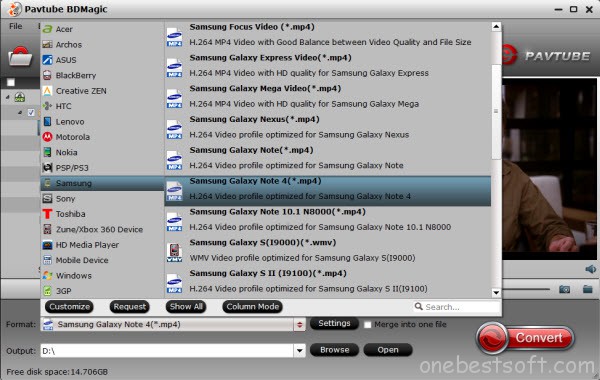
Task: Open profile Settings
Action: pos(334,323)
